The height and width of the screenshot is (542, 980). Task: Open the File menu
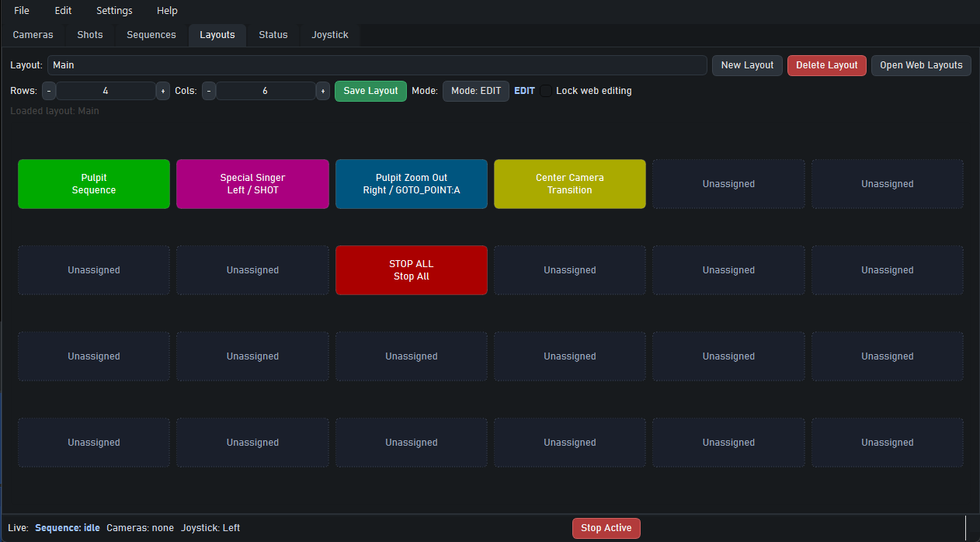(x=21, y=10)
